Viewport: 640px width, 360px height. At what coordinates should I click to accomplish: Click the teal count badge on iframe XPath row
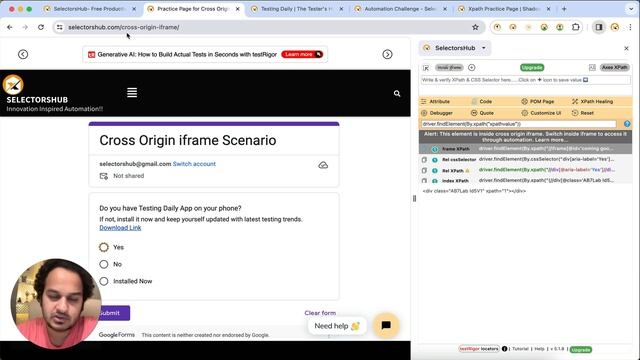pos(435,149)
